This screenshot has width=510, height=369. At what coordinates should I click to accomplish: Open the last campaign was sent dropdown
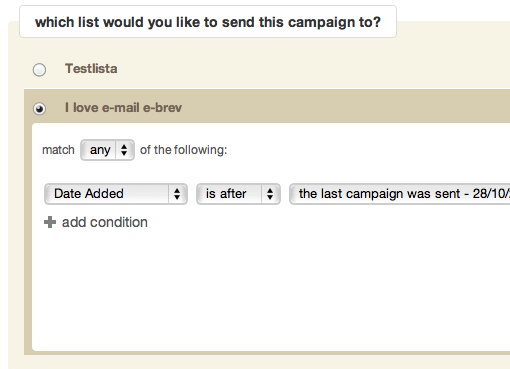400,194
